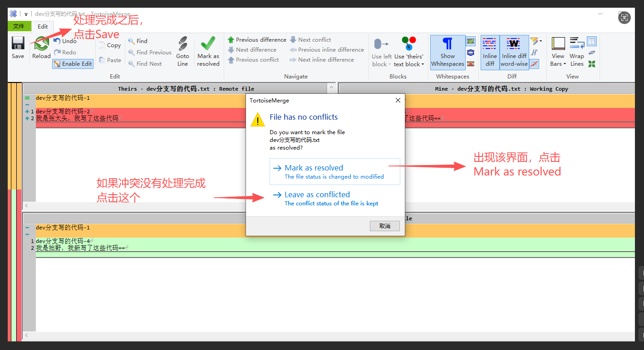644x350 pixels.
Task: Click the green collapse arrows icon in View
Action: (592, 64)
